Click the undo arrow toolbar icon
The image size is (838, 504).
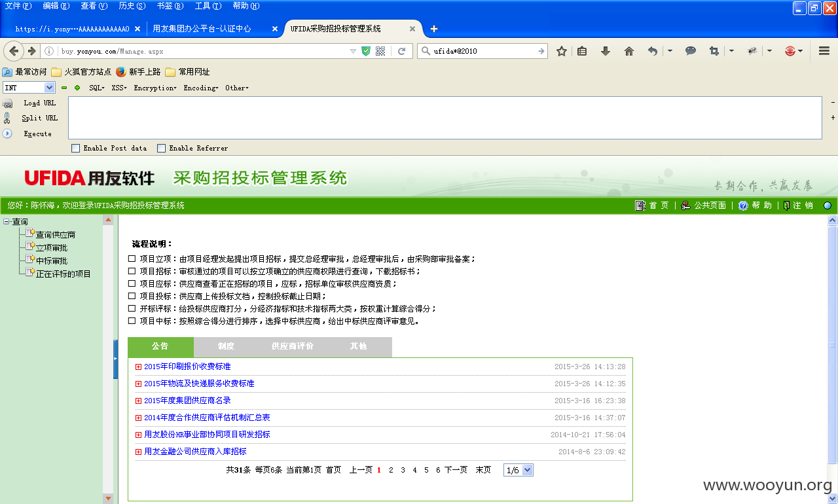[653, 51]
